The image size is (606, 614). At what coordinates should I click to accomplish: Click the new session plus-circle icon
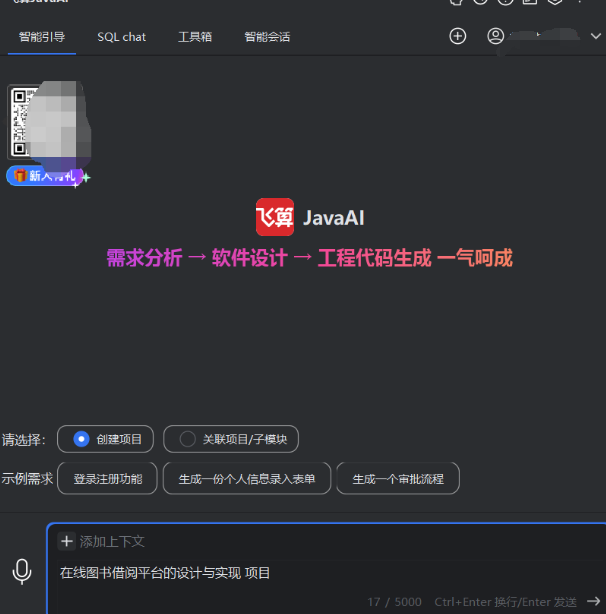(x=457, y=36)
